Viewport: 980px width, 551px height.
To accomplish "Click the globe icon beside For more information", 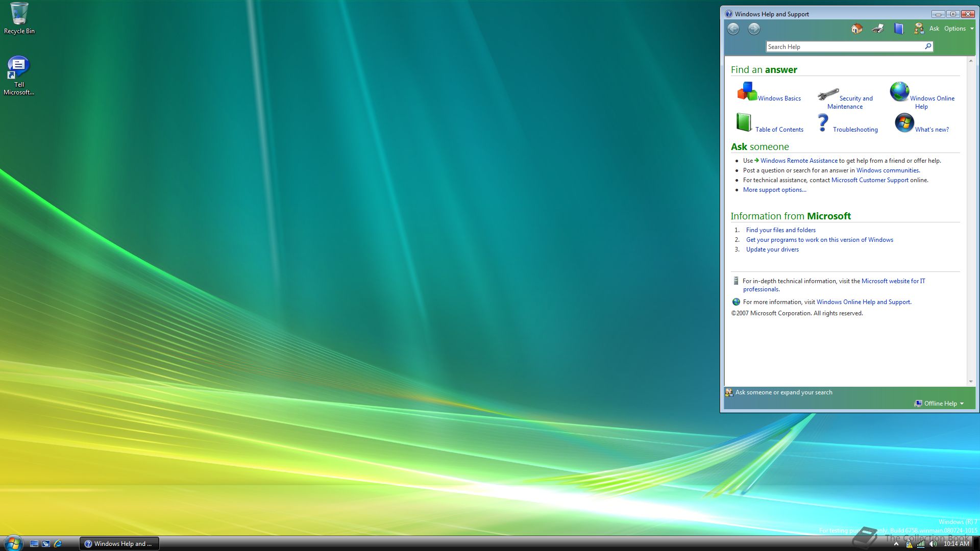I will (x=736, y=302).
